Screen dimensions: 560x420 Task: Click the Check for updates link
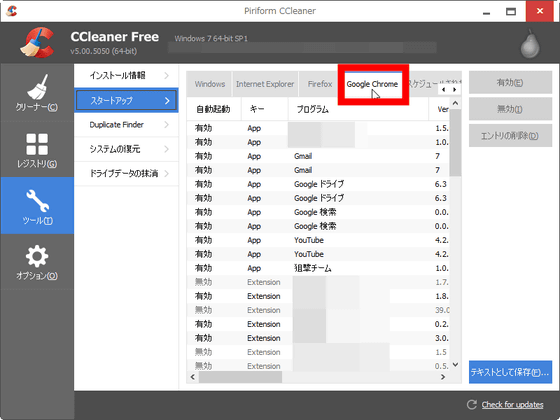pyautogui.click(x=512, y=405)
